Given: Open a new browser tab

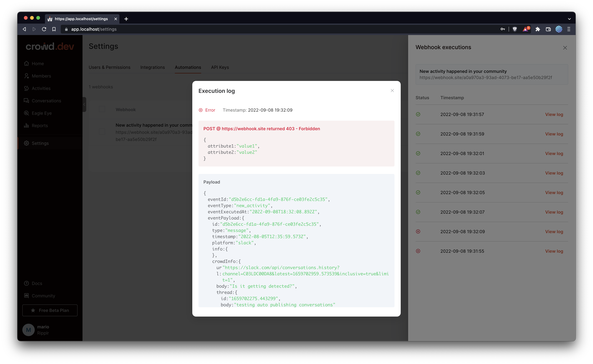Looking at the screenshot, I should coord(126,19).
